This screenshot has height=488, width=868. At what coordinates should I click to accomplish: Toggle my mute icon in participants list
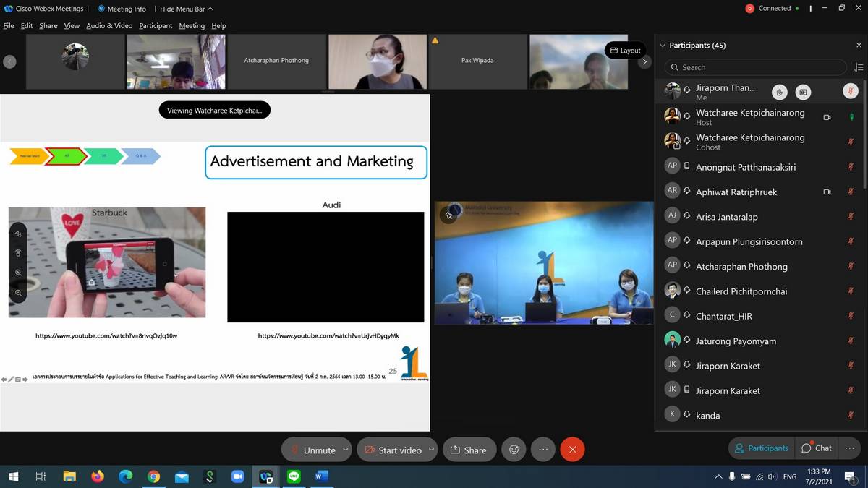click(x=851, y=92)
